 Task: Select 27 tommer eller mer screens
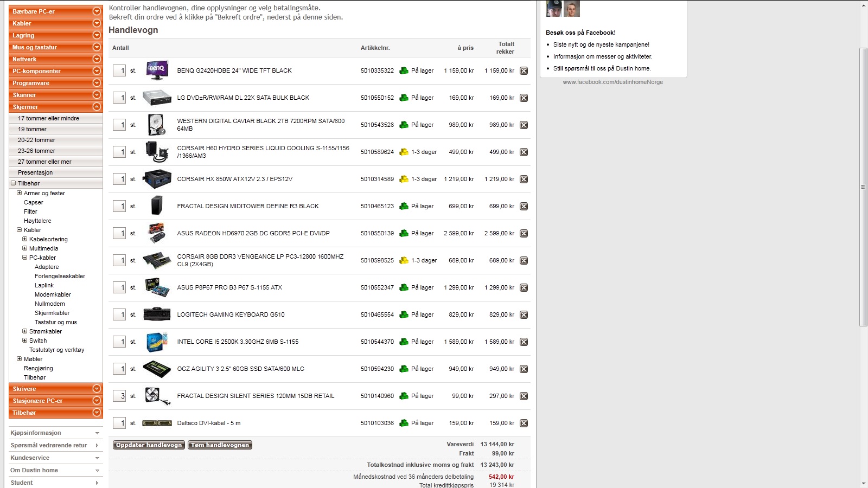tap(44, 162)
